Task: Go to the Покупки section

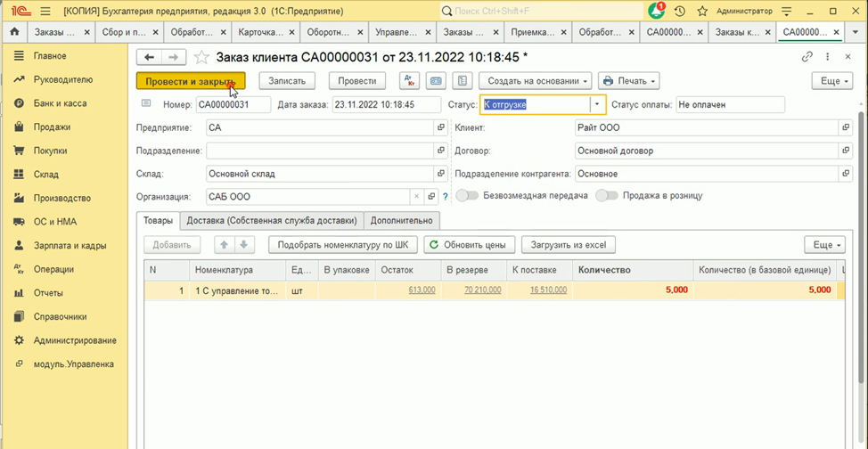Action: (51, 151)
